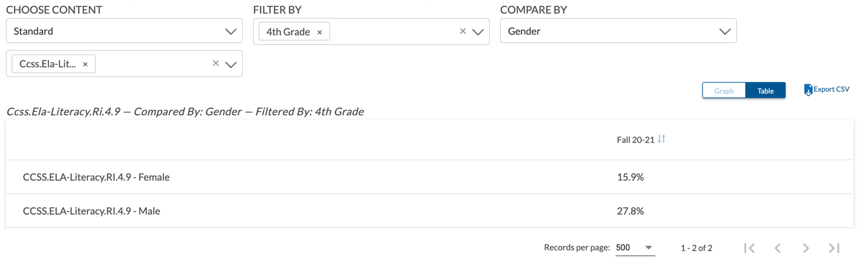Click the Export CSV download icon

[808, 90]
